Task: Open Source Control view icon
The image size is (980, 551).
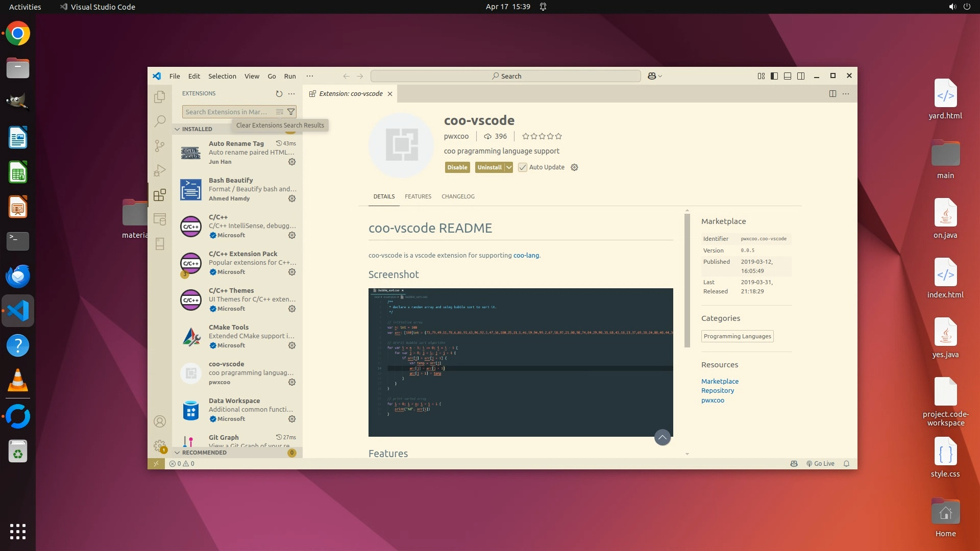Action: (x=160, y=146)
